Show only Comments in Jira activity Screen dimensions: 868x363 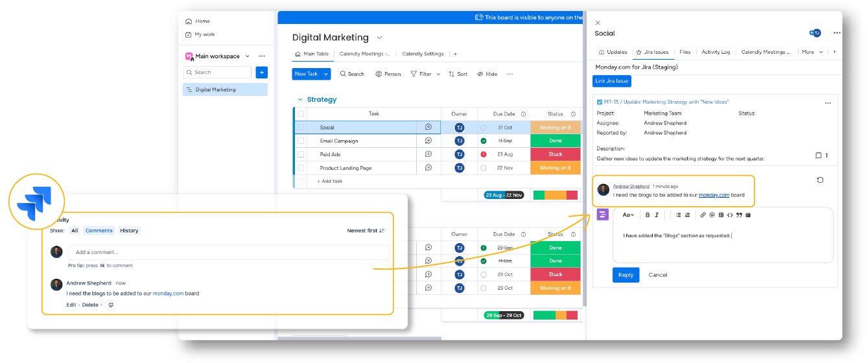pyautogui.click(x=99, y=231)
